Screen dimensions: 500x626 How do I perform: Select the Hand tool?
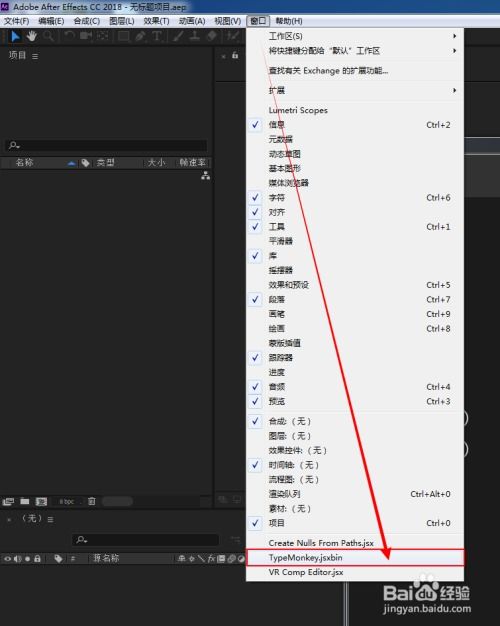point(32,36)
